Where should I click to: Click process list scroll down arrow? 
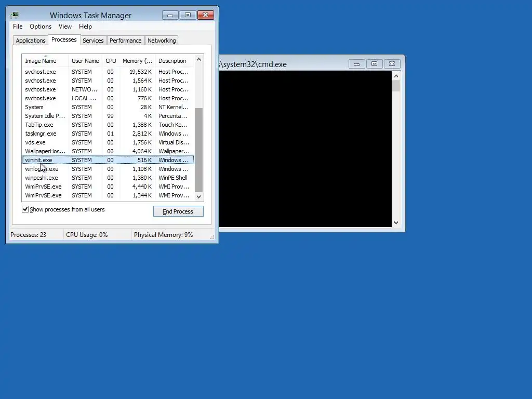[199, 197]
